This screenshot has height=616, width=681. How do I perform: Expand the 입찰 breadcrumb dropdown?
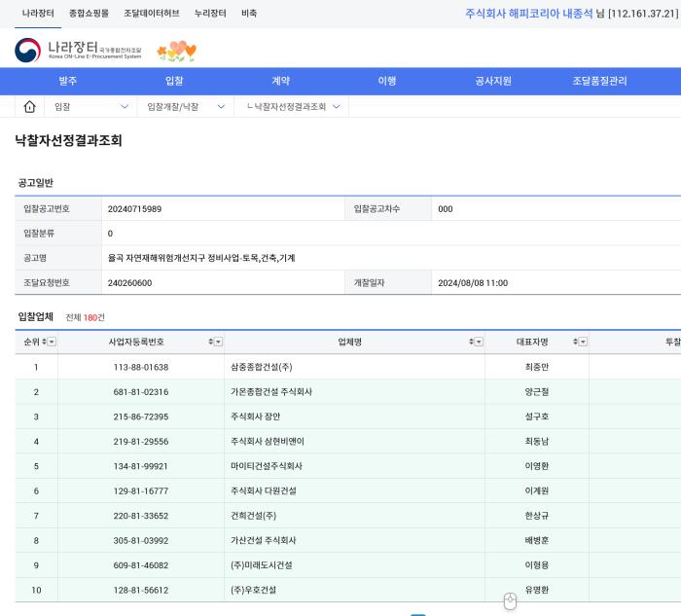pyautogui.click(x=124, y=107)
